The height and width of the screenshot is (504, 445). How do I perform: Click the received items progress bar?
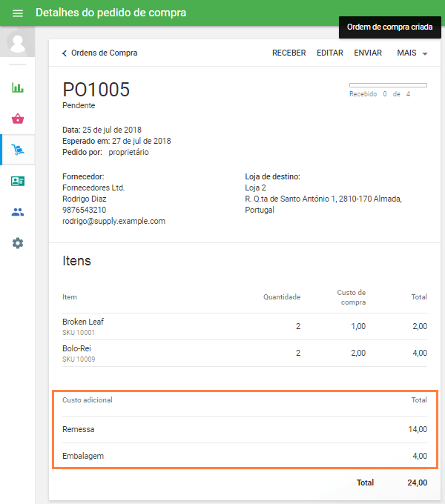pos(388,85)
